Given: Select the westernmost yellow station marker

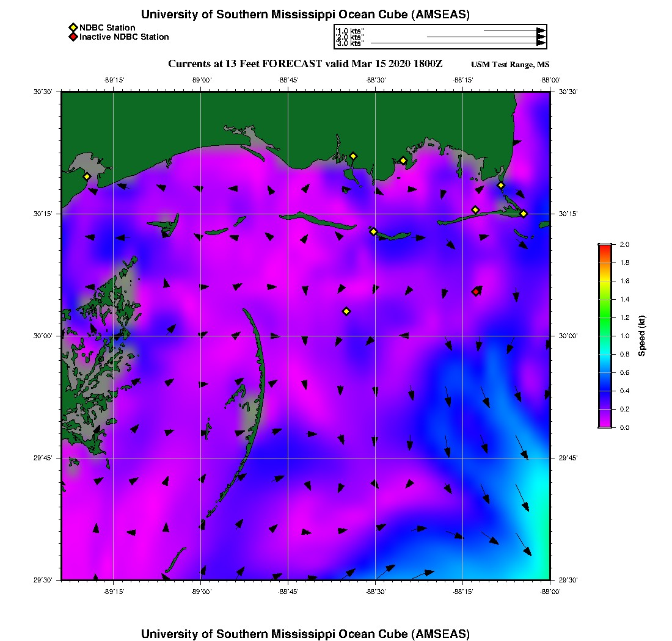Looking at the screenshot, I should 87,176.
